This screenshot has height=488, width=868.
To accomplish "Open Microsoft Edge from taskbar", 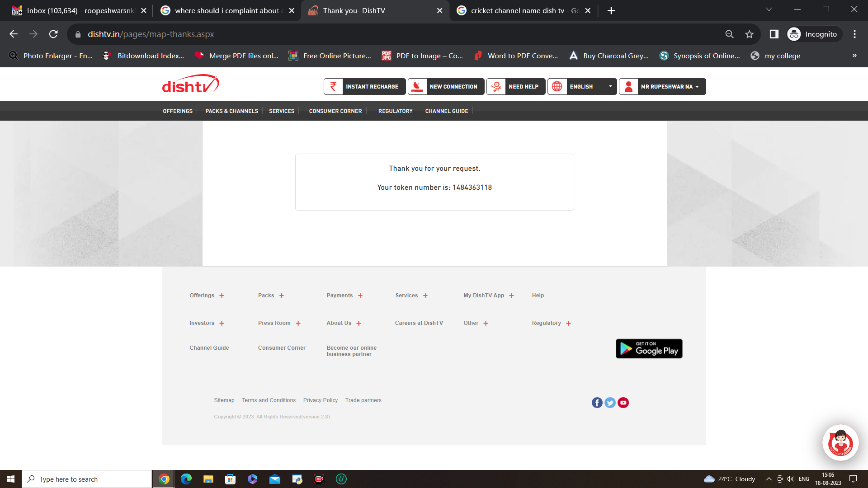I will [186, 479].
